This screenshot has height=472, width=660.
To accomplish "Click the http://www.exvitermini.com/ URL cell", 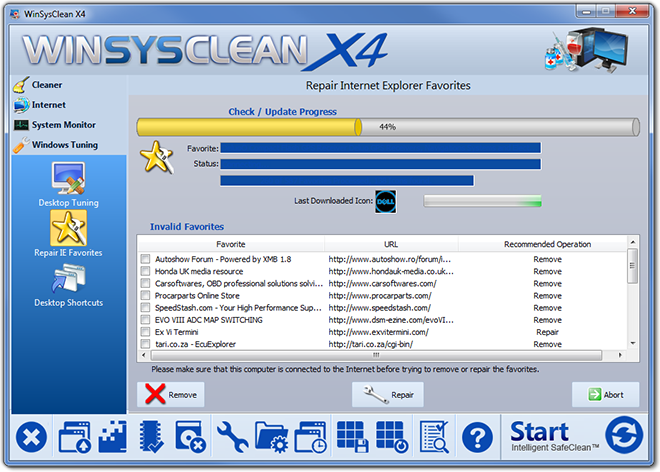I will click(378, 332).
